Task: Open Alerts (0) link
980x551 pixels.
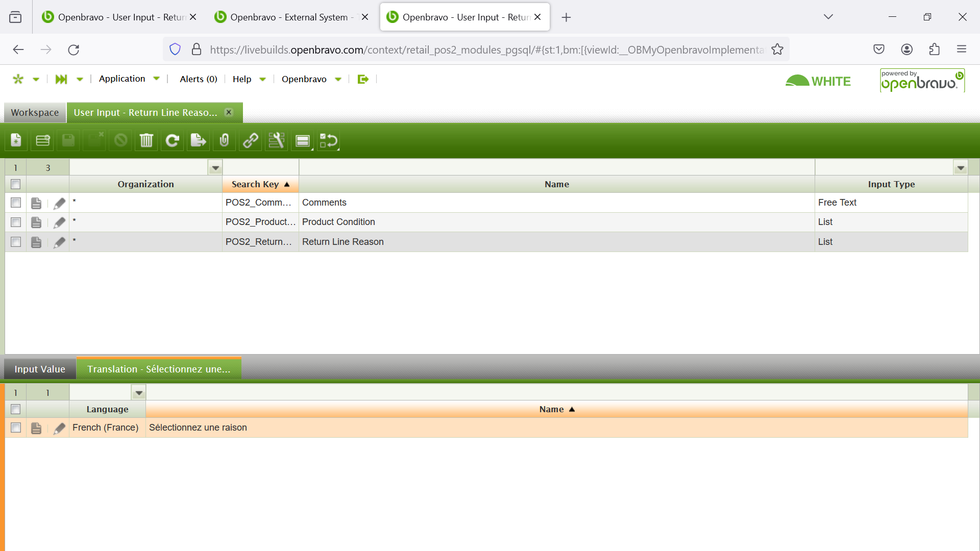Action: point(198,79)
